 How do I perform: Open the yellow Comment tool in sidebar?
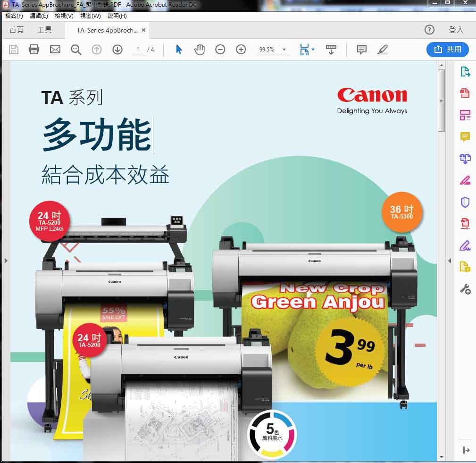point(465,137)
